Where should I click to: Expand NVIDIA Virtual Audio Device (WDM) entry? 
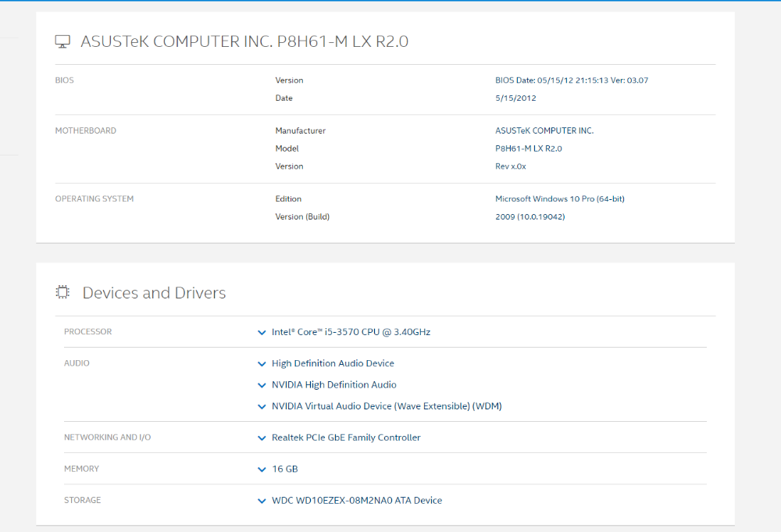(262, 406)
